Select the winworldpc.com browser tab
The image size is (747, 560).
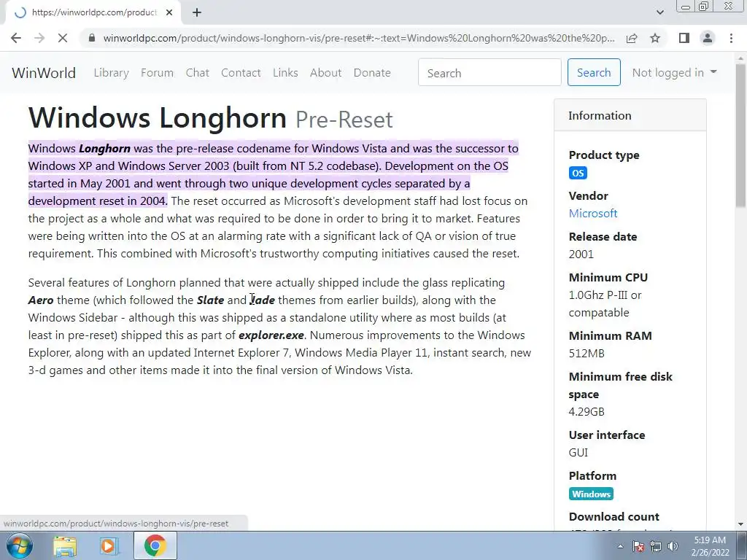click(93, 12)
